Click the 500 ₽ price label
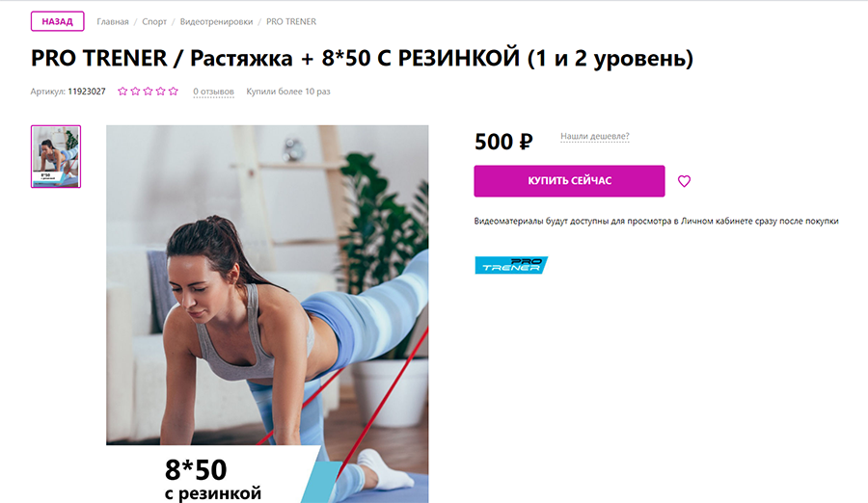 [x=503, y=142]
